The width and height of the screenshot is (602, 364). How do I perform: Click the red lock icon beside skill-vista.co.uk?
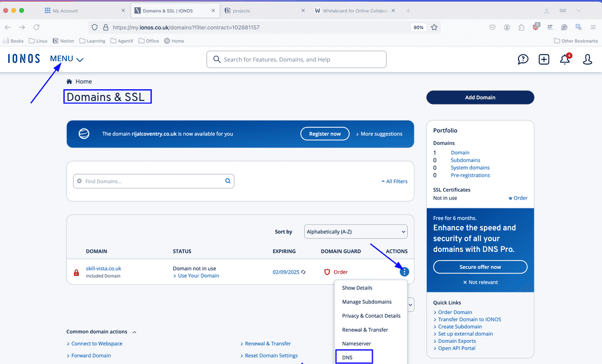[x=76, y=272]
